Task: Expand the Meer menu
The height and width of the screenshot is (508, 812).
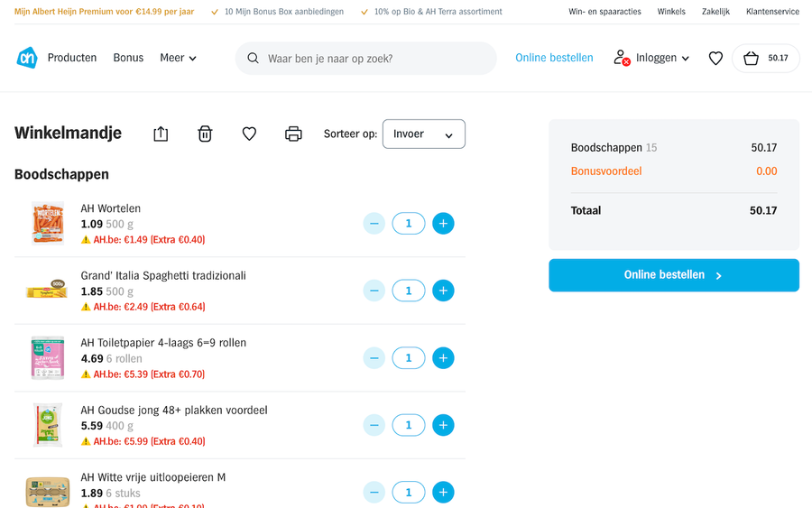Action: (x=178, y=58)
